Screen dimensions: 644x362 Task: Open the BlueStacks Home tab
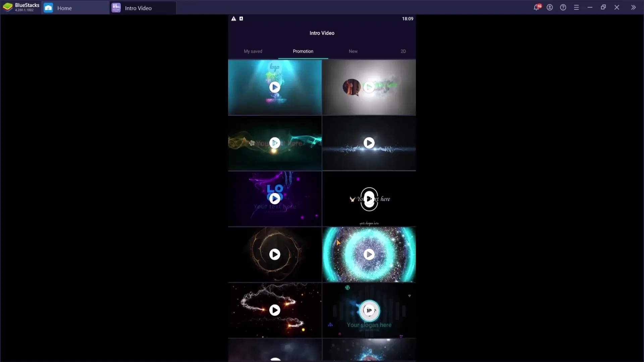pyautogui.click(x=75, y=8)
